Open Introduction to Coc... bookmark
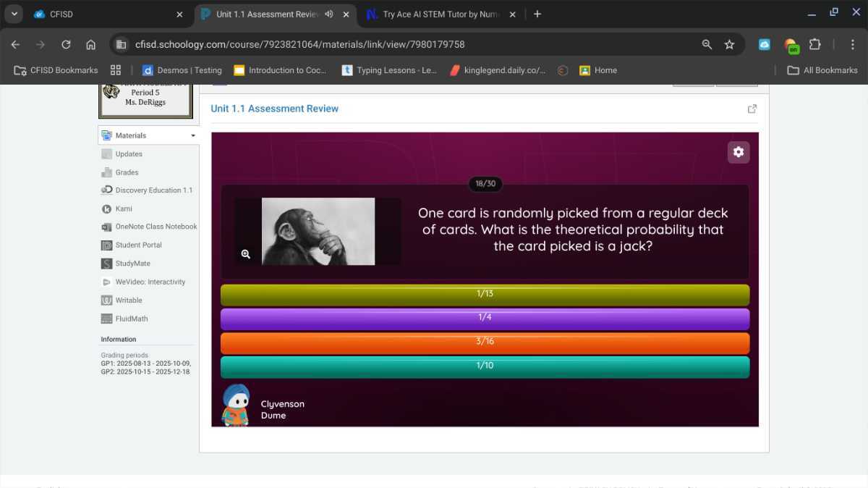Viewport: 868px width, 488px height. [x=280, y=70]
